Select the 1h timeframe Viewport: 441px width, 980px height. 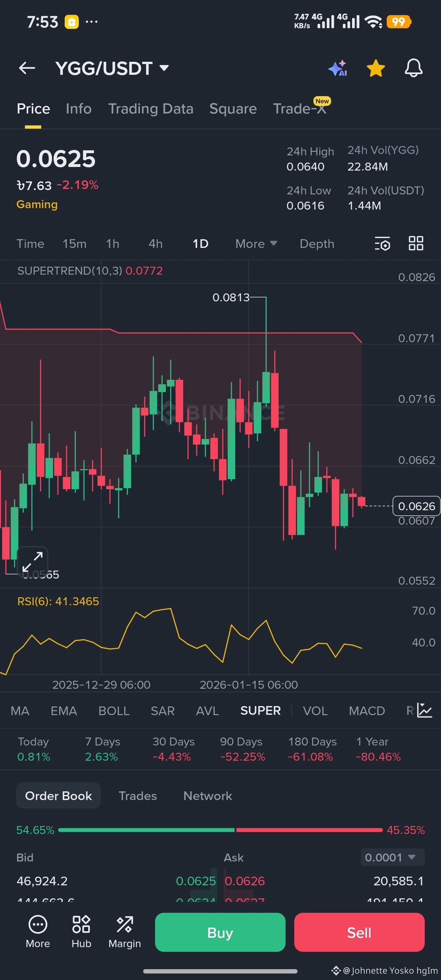coord(113,244)
